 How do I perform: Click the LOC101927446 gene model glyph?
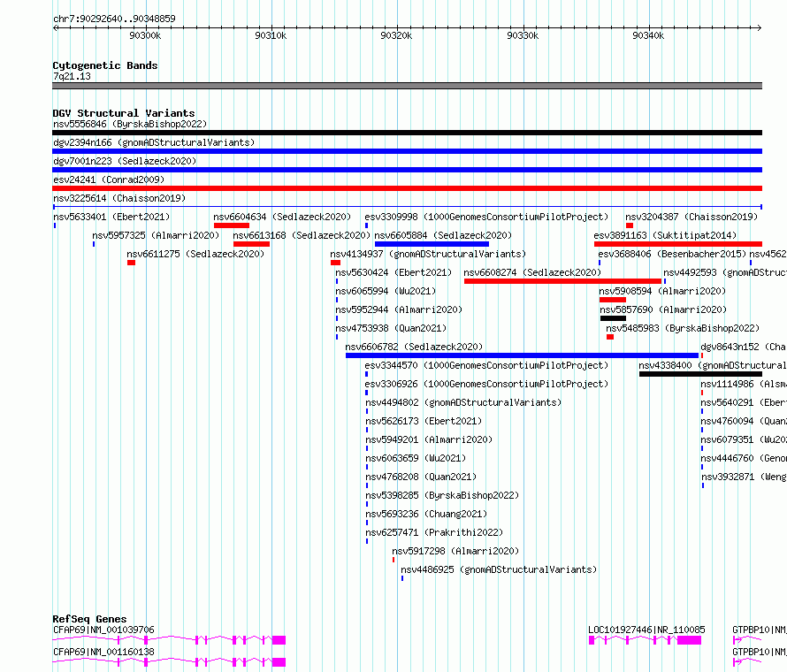tap(645, 640)
